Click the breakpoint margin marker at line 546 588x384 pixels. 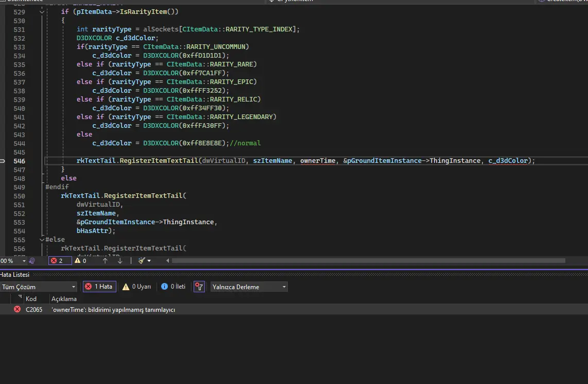pyautogui.click(x=2, y=161)
